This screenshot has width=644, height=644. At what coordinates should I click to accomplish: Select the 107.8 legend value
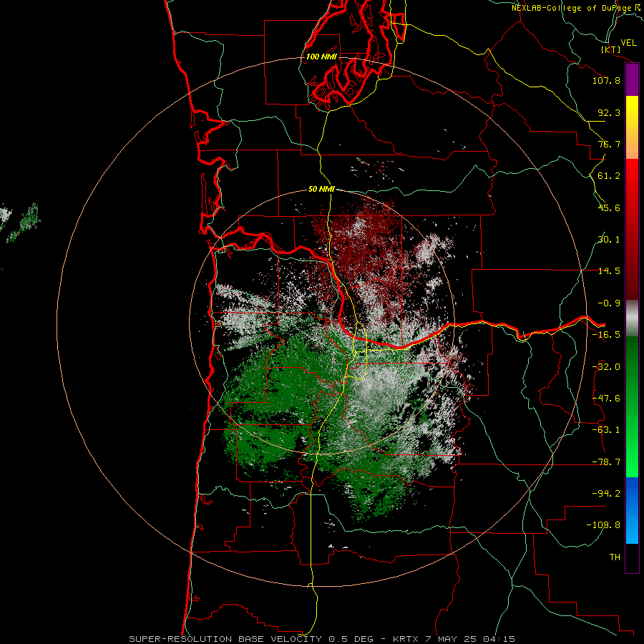[x=606, y=80]
